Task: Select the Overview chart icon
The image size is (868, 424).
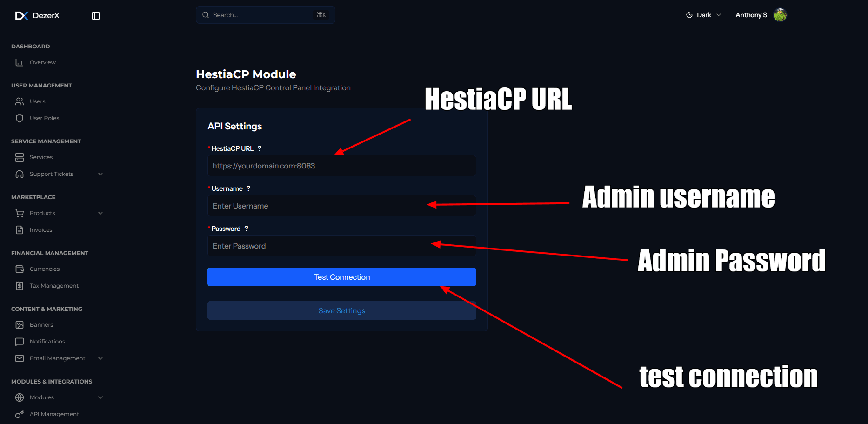Action: click(20, 62)
